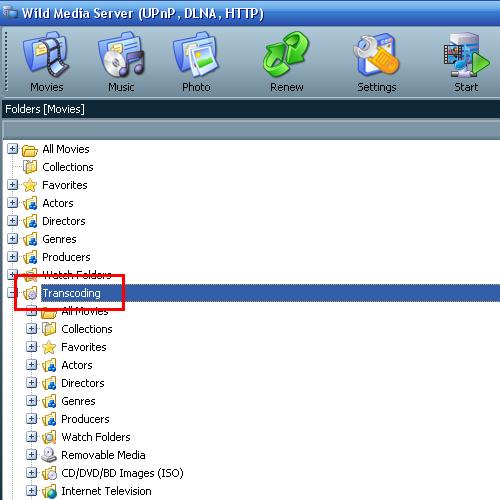Click the Directors icon under Transcoding
This screenshot has width=500, height=500.
pos(49,383)
